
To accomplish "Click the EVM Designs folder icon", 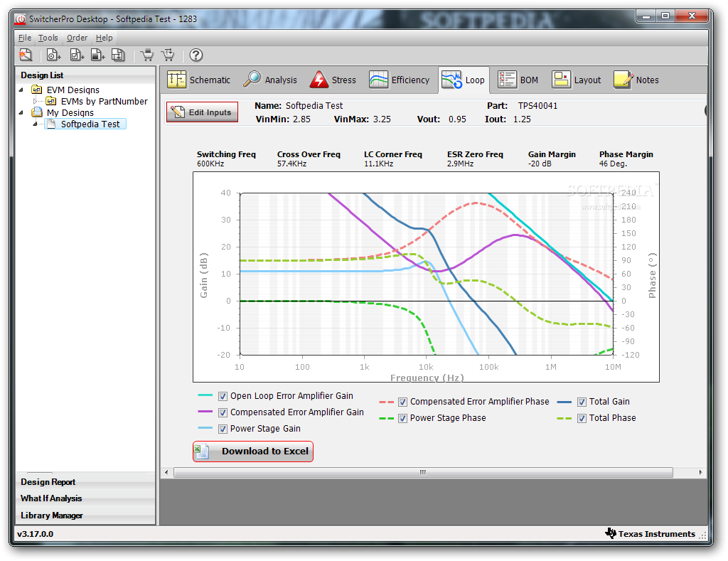I will [37, 90].
